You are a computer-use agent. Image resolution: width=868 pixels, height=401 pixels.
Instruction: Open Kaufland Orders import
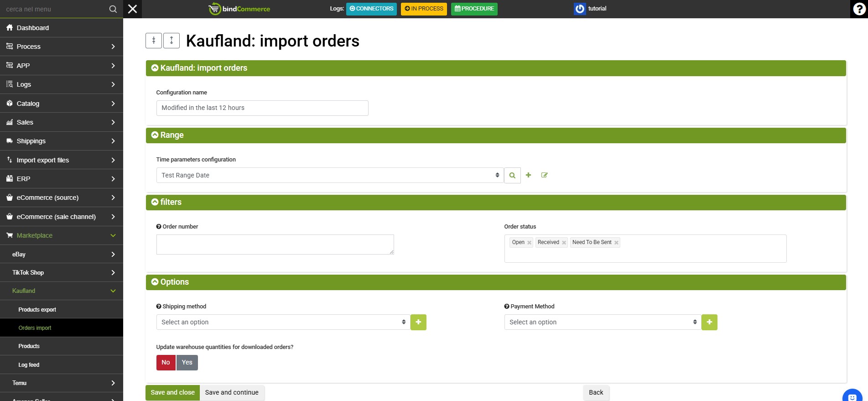(x=62, y=328)
